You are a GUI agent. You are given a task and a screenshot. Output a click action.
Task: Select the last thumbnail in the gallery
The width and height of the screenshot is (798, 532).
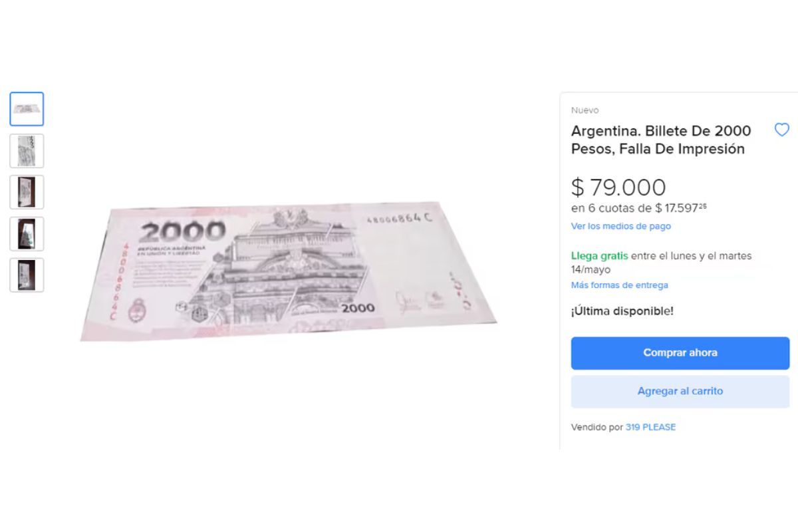27,275
